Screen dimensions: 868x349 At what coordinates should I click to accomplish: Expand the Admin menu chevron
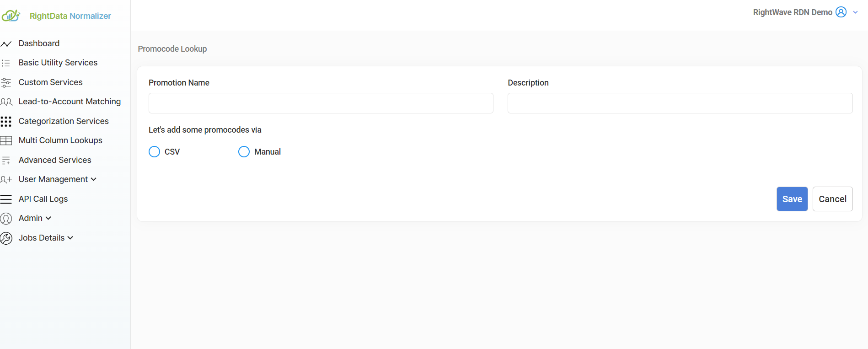tap(48, 218)
